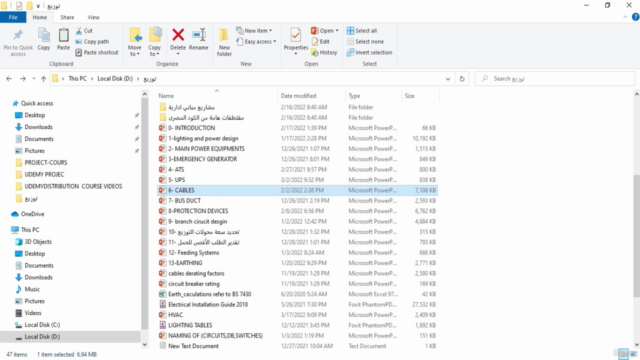
Task: Switch to the Share ribbon tab
Action: (67, 17)
